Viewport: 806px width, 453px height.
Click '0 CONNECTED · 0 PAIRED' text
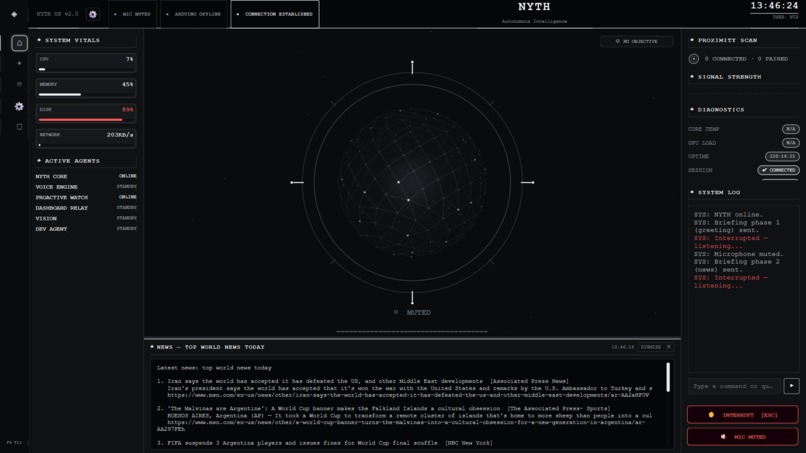pos(746,59)
